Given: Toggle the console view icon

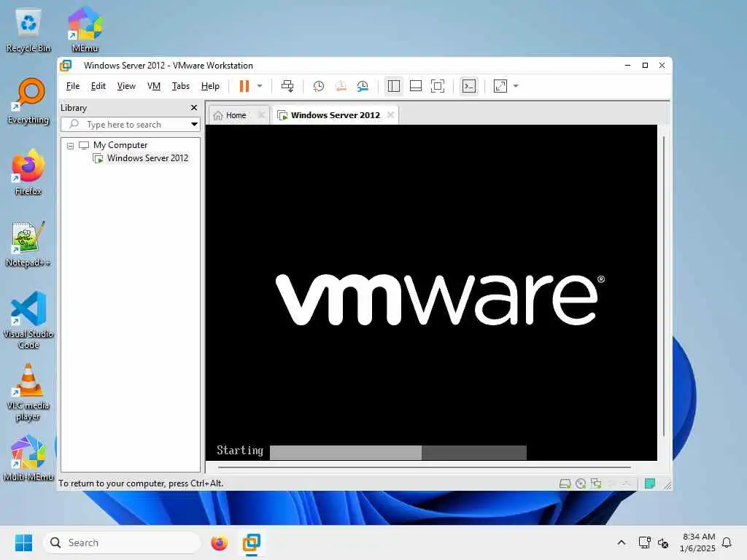Looking at the screenshot, I should coord(469,86).
